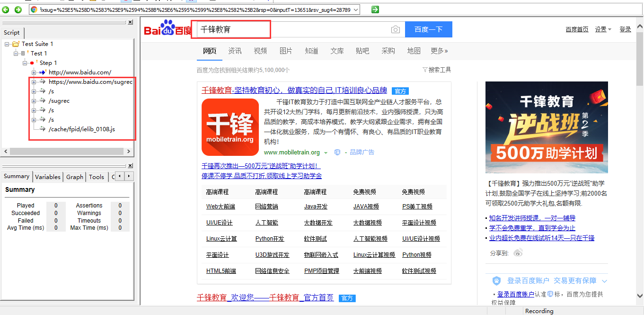Screen dimensions: 644x315
Task: Open the Java开发 course link
Action: click(316, 207)
